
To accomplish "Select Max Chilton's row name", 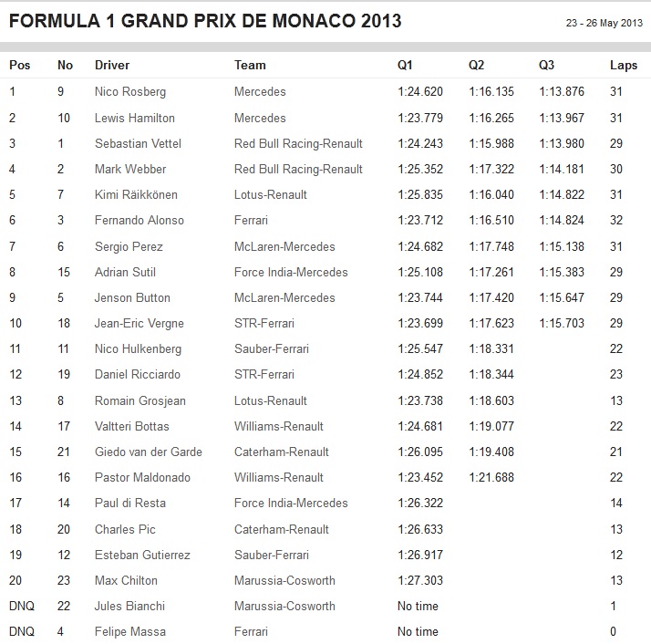I will pyautogui.click(x=126, y=580).
